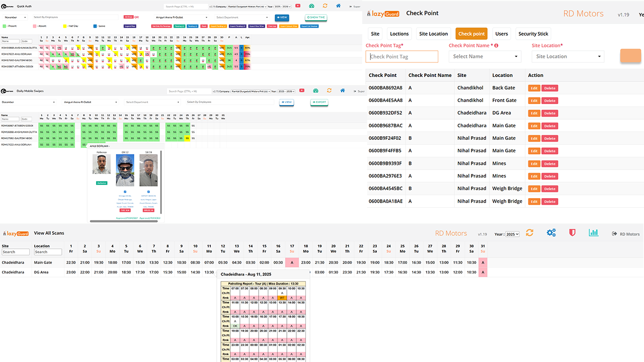Image resolution: width=644 pixels, height=362 pixels.
Task: Open the Users tab
Action: pyautogui.click(x=501, y=34)
